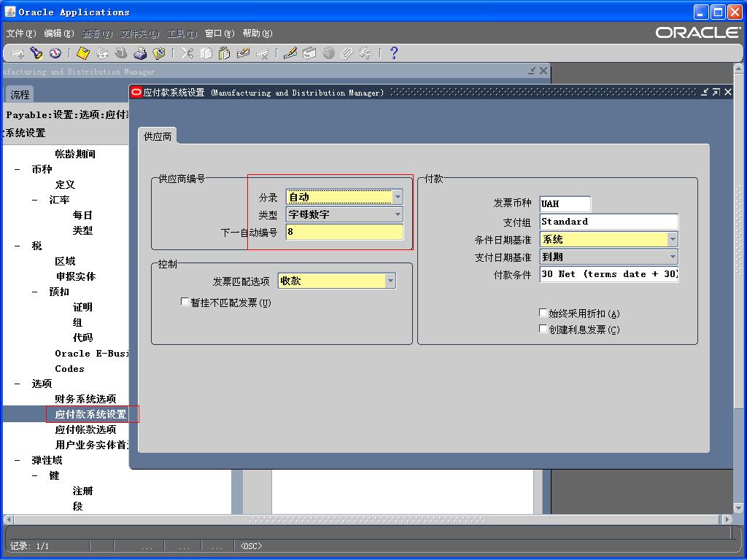The height and width of the screenshot is (560, 747).
Task: Click the horizontal scrollbar right arrow
Action: (727, 519)
